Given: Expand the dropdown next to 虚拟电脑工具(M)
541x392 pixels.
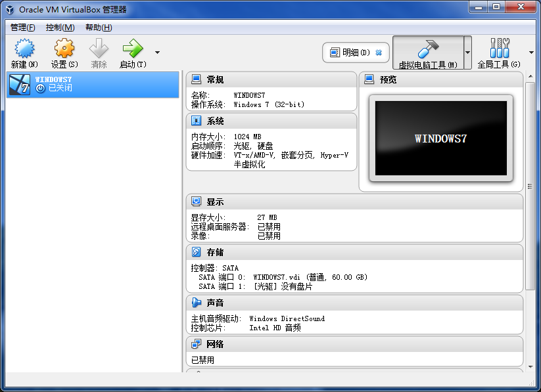Looking at the screenshot, I should point(467,53).
